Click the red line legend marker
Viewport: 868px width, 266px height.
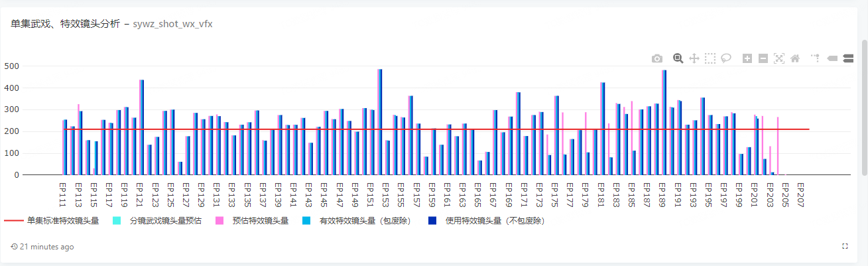(14, 220)
